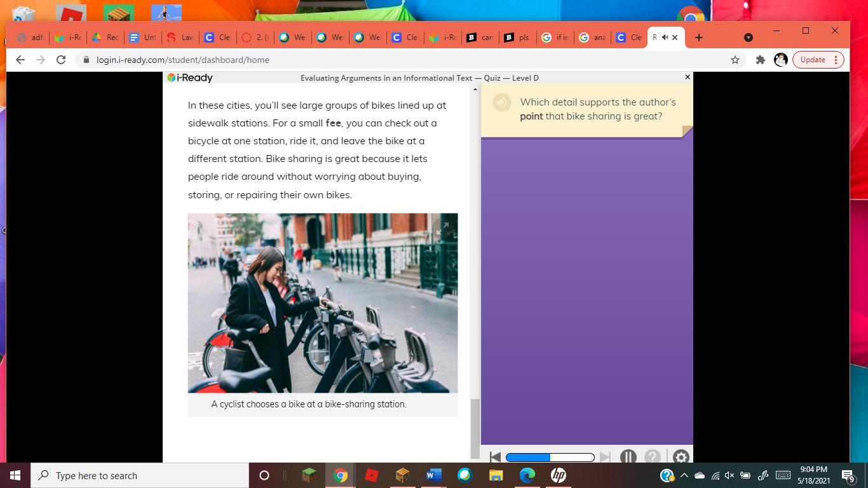Viewport: 868px width, 488px height.
Task: Play the question audio speaker icon
Action: [501, 102]
